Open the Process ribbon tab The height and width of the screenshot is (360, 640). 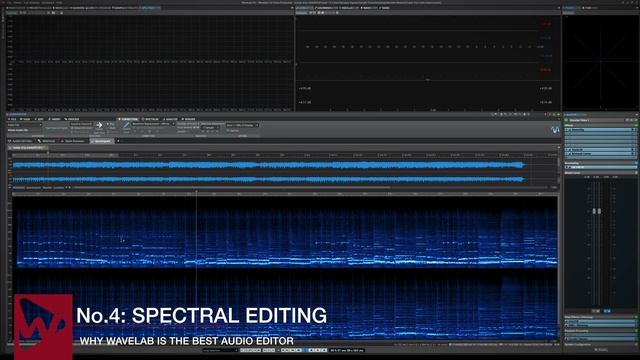tap(72, 119)
